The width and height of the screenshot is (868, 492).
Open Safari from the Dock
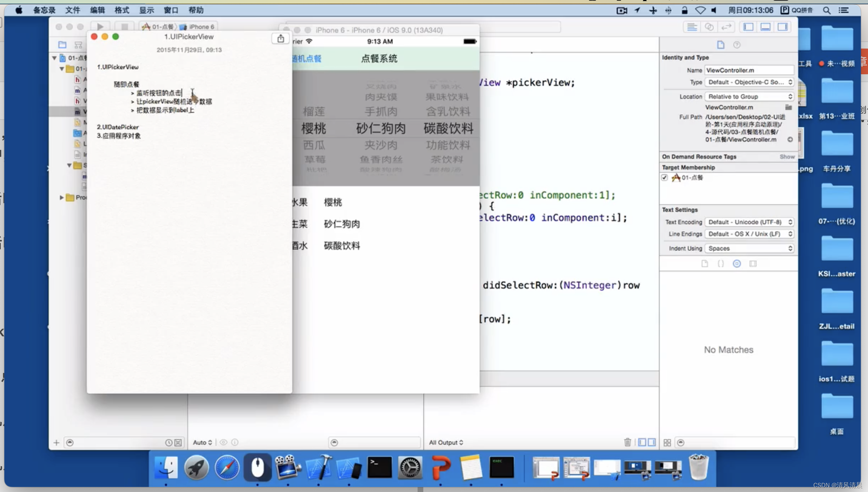[227, 467]
